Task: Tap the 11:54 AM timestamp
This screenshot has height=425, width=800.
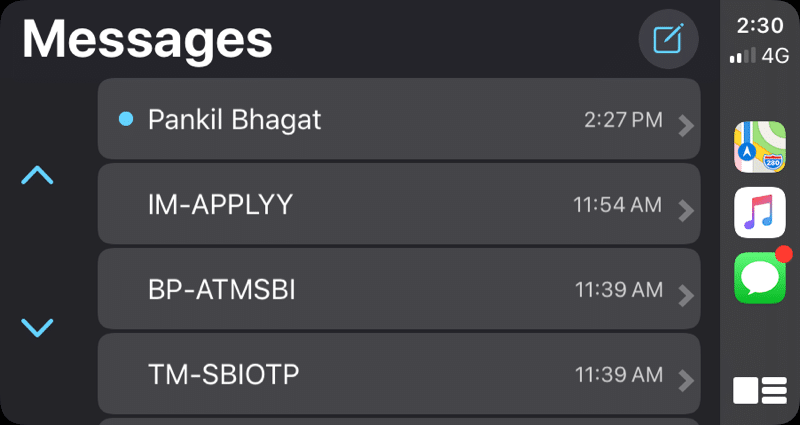Action: (617, 205)
